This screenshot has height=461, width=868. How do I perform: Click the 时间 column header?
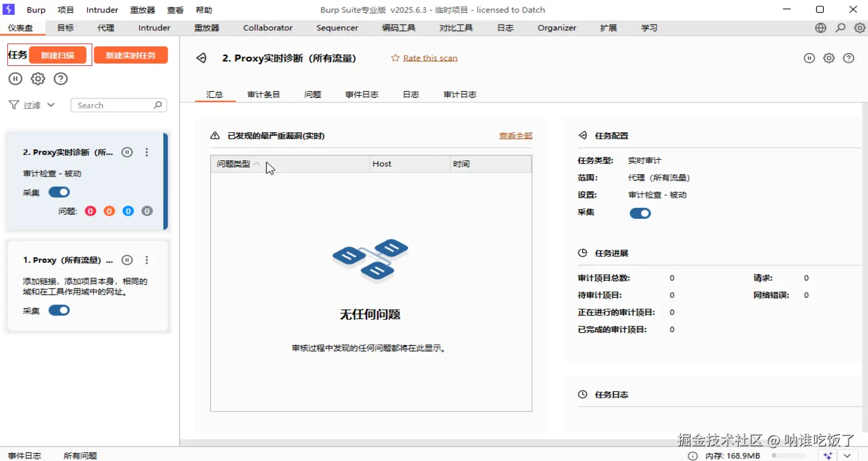point(490,164)
